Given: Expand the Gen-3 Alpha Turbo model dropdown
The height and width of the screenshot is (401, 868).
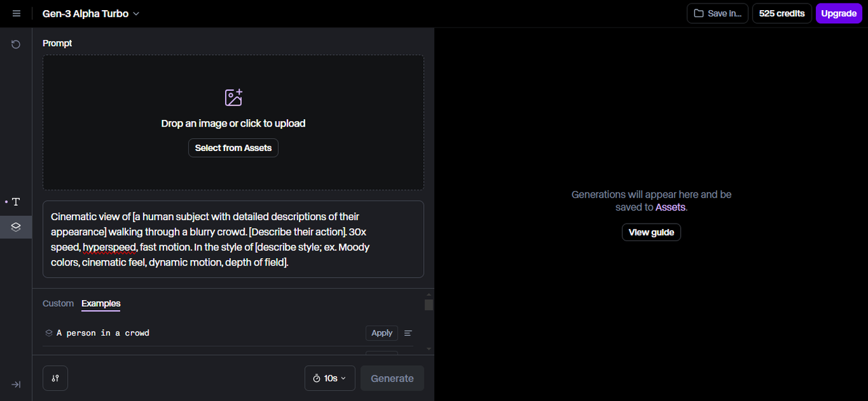Looking at the screenshot, I should 91,14.
